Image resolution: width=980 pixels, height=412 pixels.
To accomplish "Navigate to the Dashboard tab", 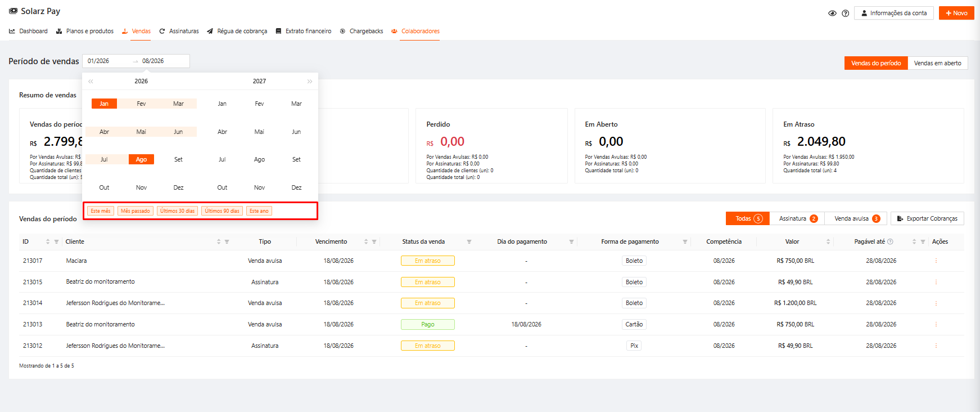I will [28, 31].
